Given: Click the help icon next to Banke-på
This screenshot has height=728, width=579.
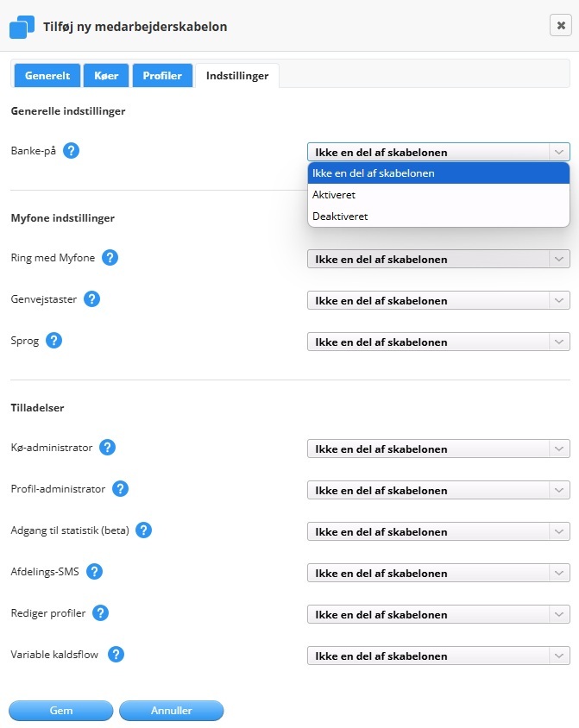Looking at the screenshot, I should [72, 151].
